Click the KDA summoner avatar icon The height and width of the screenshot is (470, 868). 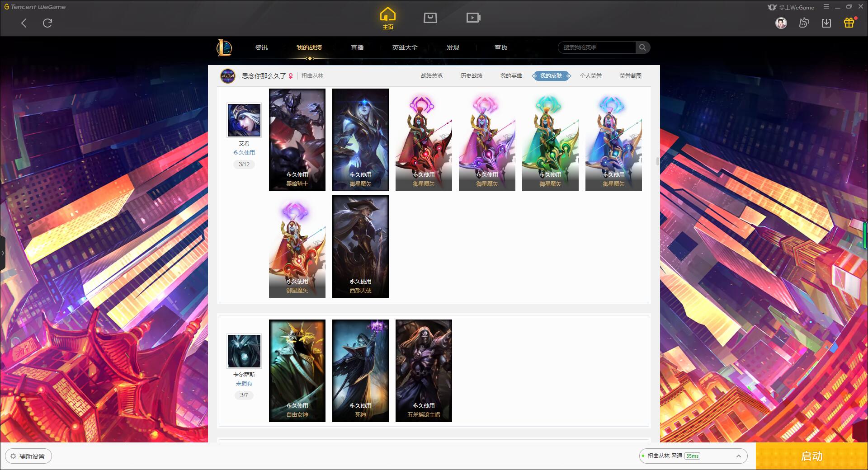pyautogui.click(x=228, y=76)
